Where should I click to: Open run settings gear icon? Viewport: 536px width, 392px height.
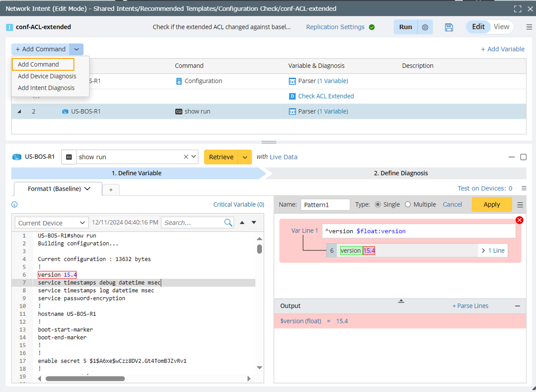[x=425, y=27]
